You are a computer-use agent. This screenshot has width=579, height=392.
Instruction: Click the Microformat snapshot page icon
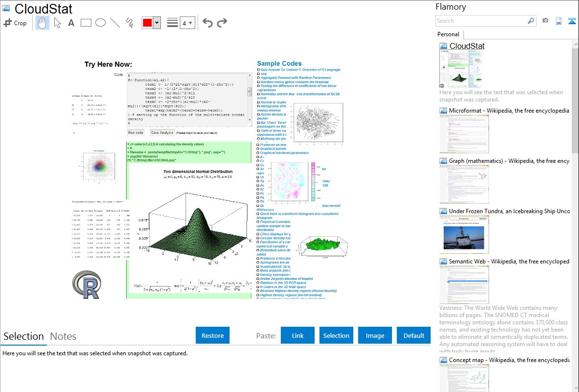(443, 111)
